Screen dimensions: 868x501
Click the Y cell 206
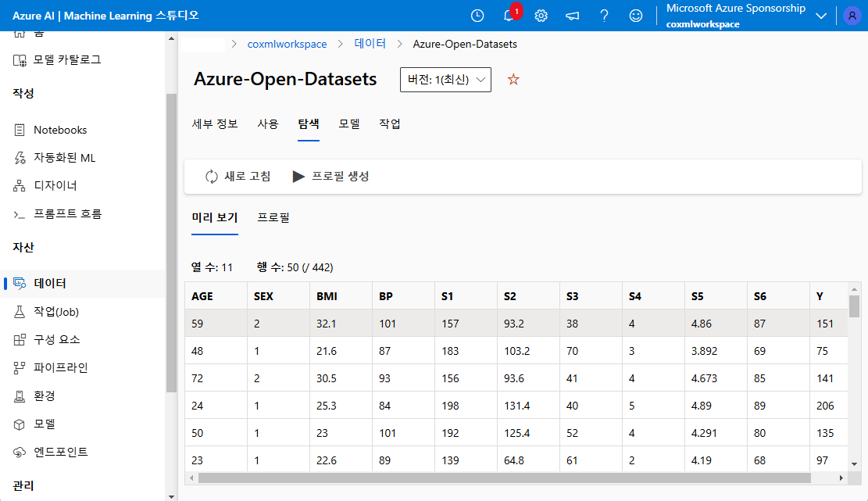coord(829,406)
